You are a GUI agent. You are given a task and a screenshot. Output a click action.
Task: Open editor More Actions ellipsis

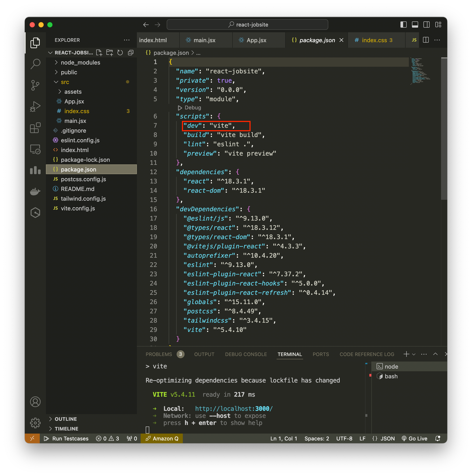[437, 40]
